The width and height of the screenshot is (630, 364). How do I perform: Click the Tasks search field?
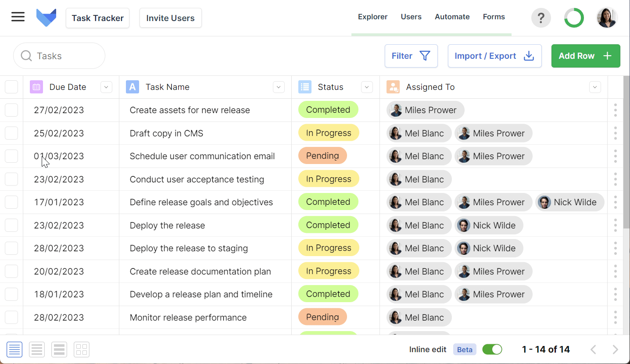click(x=59, y=56)
